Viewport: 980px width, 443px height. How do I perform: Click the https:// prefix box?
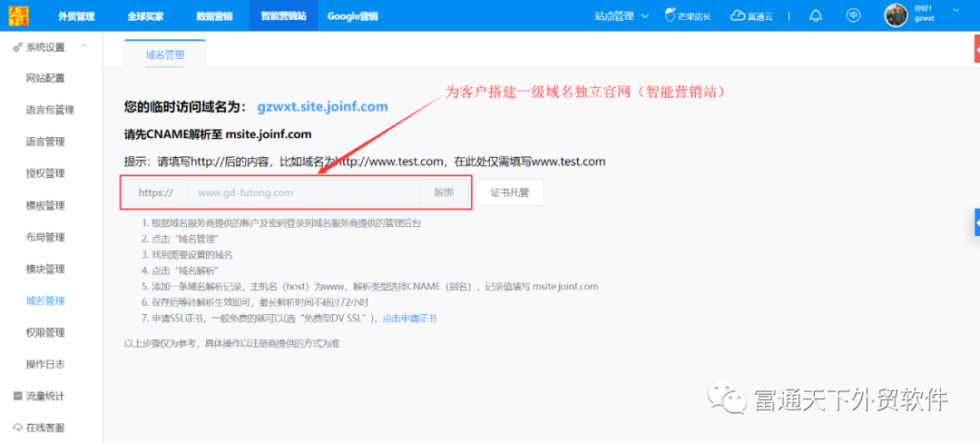[x=156, y=192]
